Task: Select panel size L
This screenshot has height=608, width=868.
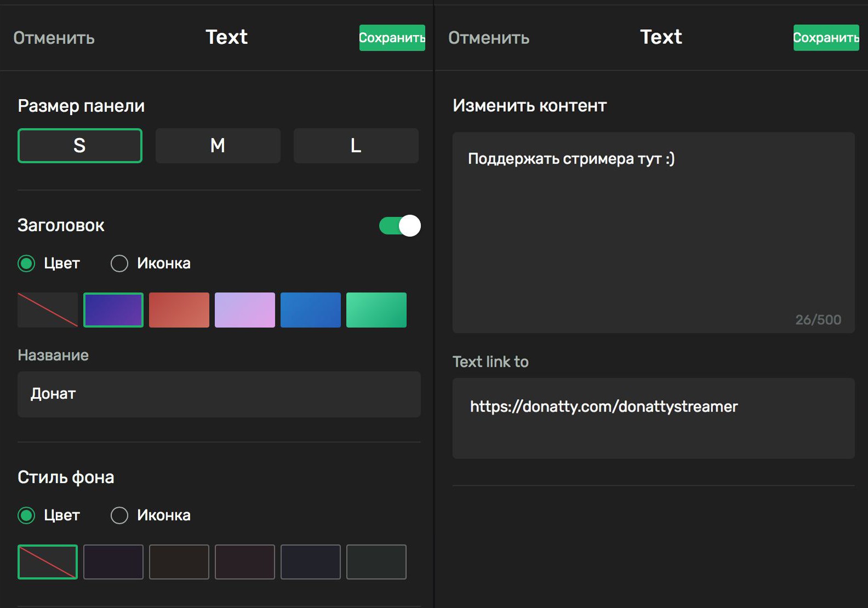Action: tap(356, 146)
